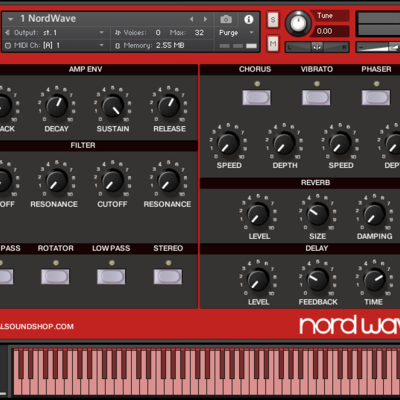Image resolution: width=400 pixels, height=400 pixels.
Task: Click the Amp Env Sustain knob
Action: [x=113, y=106]
